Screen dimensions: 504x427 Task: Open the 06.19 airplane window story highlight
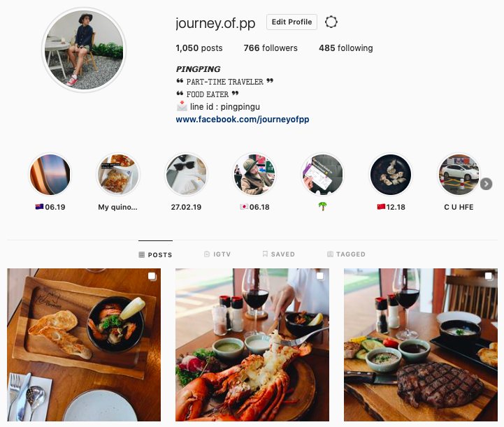tap(50, 175)
